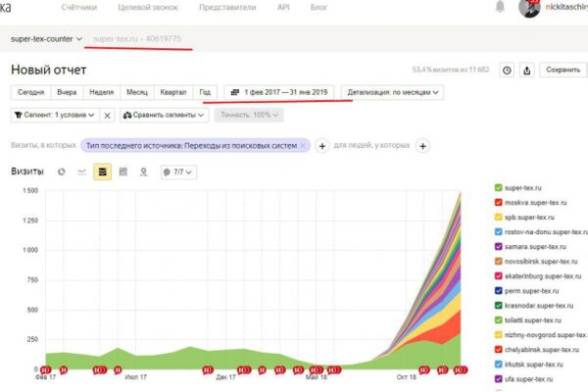The width and height of the screenshot is (588, 392).
Task: Open API menu item
Action: click(x=283, y=7)
